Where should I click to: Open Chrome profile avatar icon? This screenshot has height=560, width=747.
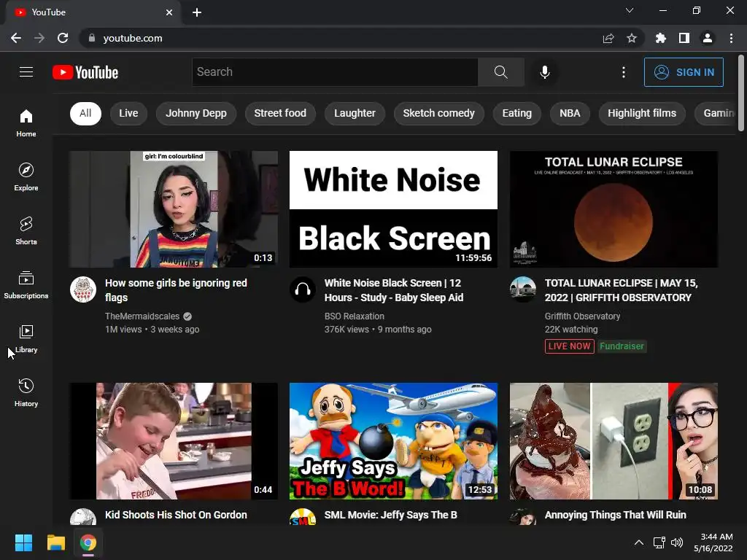pyautogui.click(x=708, y=38)
